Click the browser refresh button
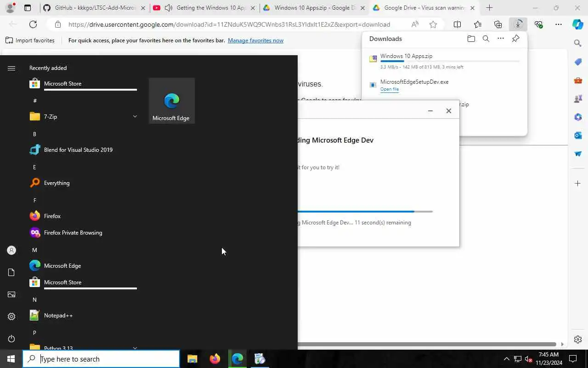The height and width of the screenshot is (368, 588). pyautogui.click(x=33, y=24)
